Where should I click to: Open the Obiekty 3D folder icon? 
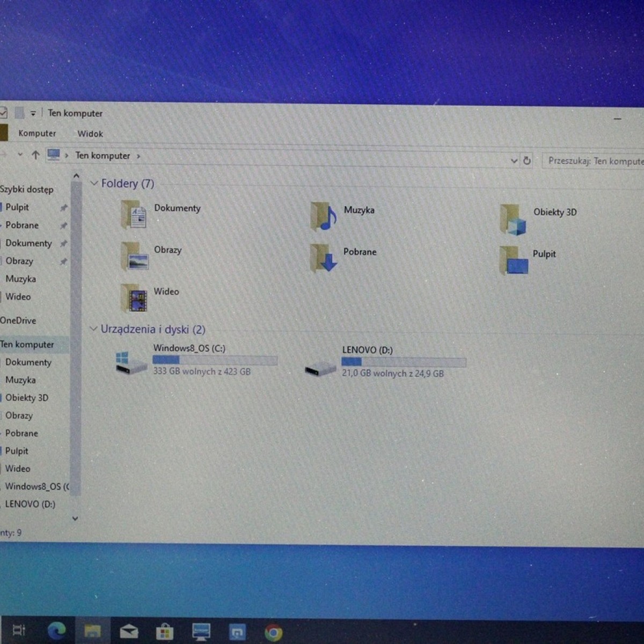513,219
